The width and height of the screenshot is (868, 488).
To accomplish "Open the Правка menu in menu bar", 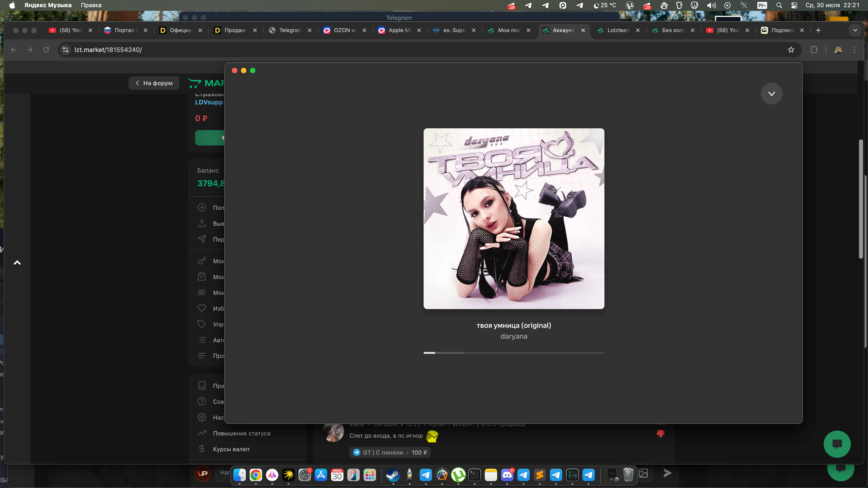I will (91, 5).
